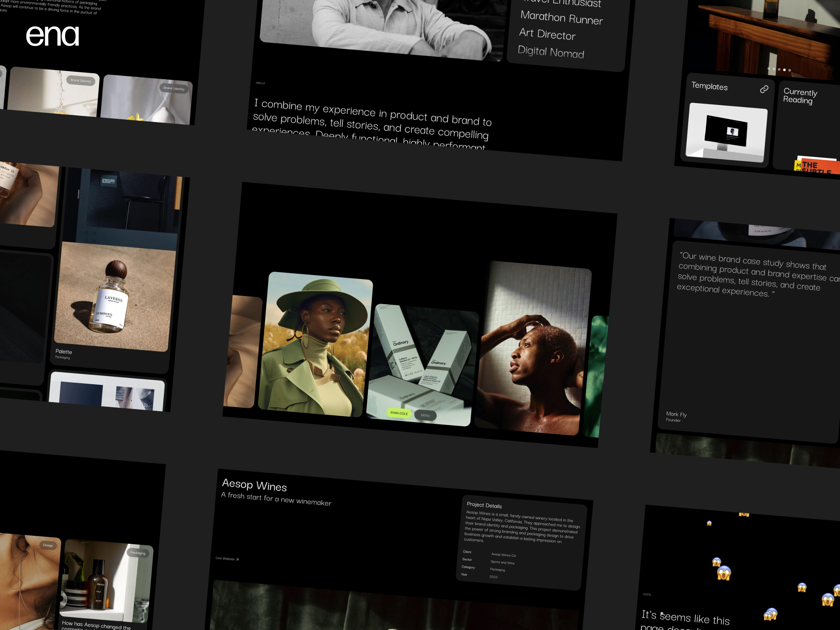
Task: Select the last carousel pagination dot
Action: (790, 70)
